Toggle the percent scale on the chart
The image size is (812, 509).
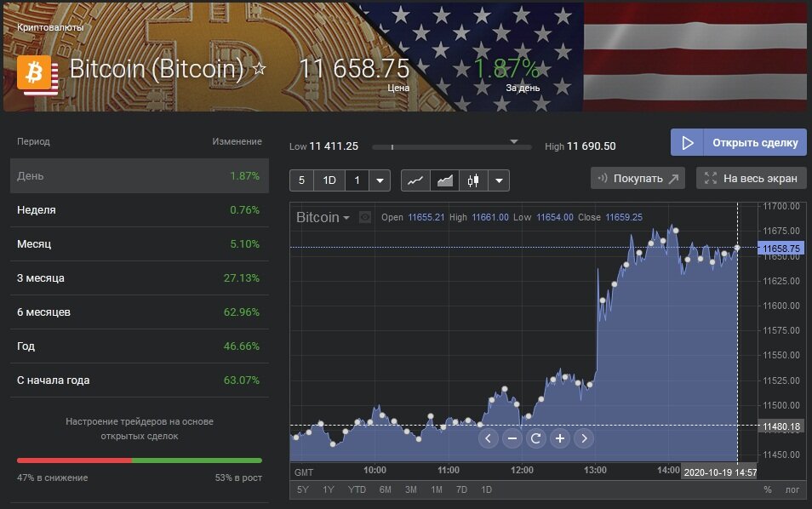pyautogui.click(x=767, y=489)
